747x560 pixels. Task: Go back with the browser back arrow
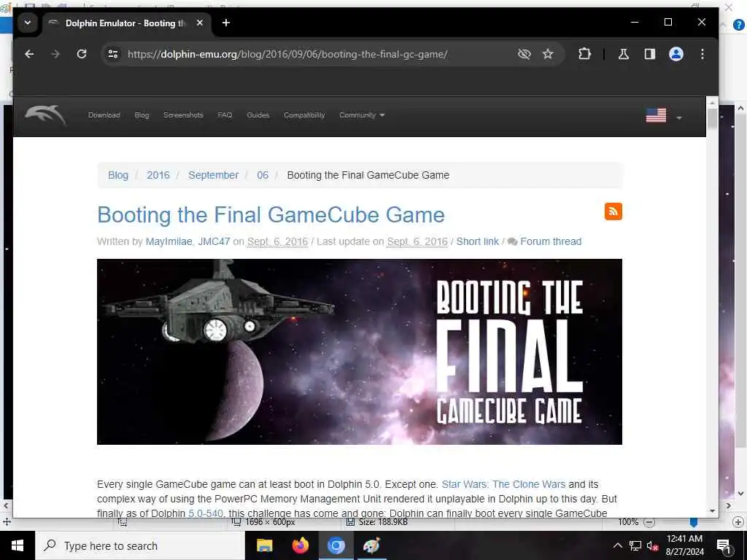point(29,54)
